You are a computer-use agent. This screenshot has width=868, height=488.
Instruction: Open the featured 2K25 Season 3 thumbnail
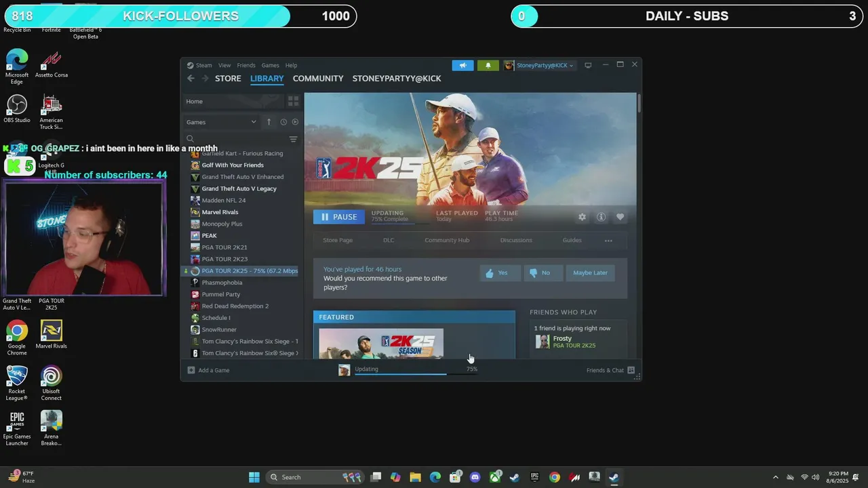(x=381, y=344)
